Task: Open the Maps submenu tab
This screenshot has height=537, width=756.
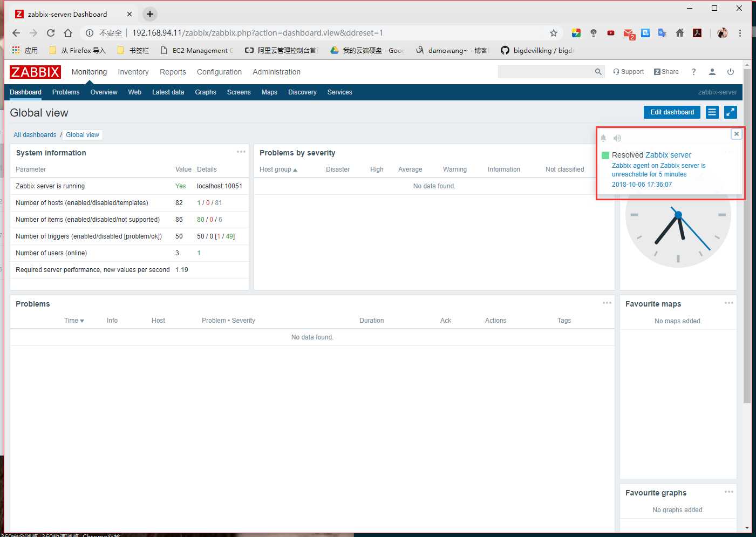Action: point(269,92)
